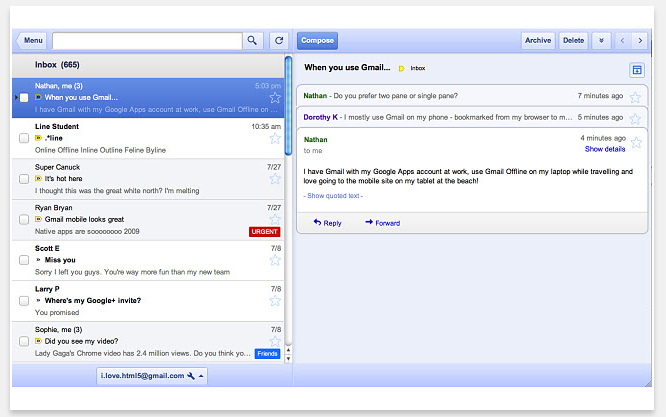
Task: Click importance marker next to 'It's hot here'
Action: coord(38,179)
